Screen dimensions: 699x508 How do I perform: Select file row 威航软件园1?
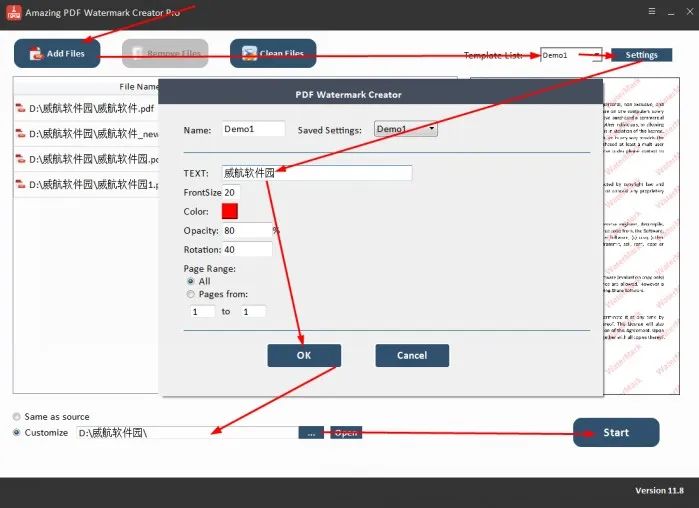87,184
